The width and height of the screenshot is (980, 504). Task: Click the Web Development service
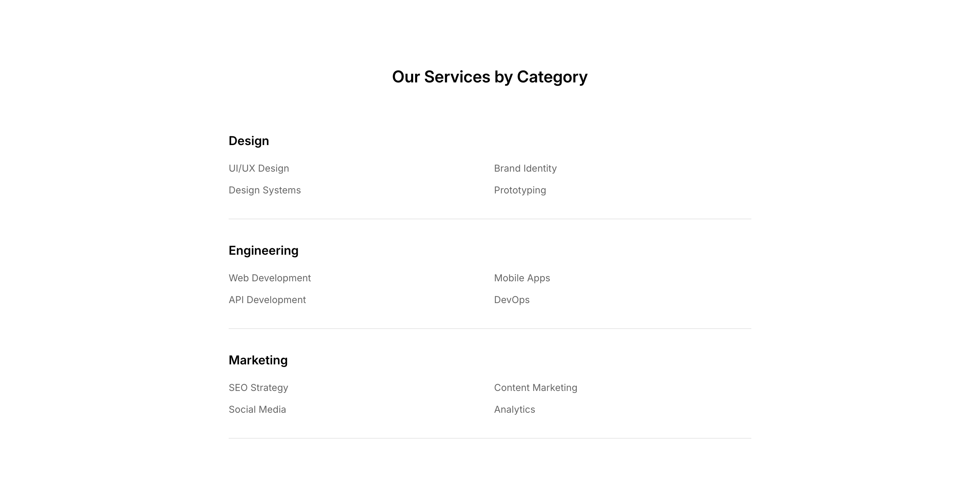click(269, 278)
